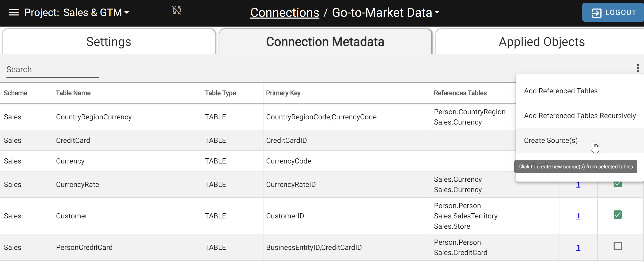Choose Create Source(s) from menu
This screenshot has height=262, width=644.
tap(551, 140)
